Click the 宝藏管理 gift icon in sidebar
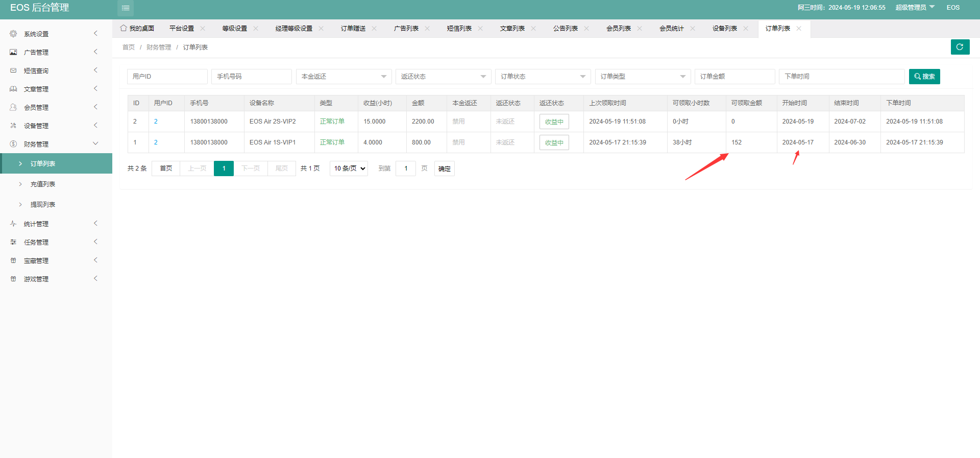Viewport: 980px width, 458px height. tap(13, 260)
